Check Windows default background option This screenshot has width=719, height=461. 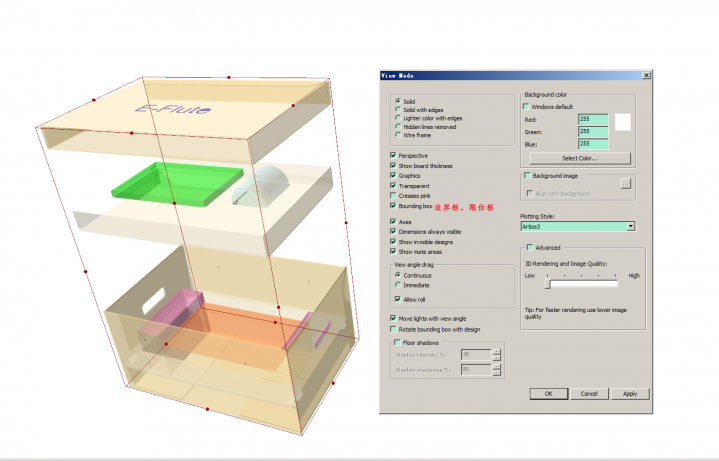click(x=526, y=106)
